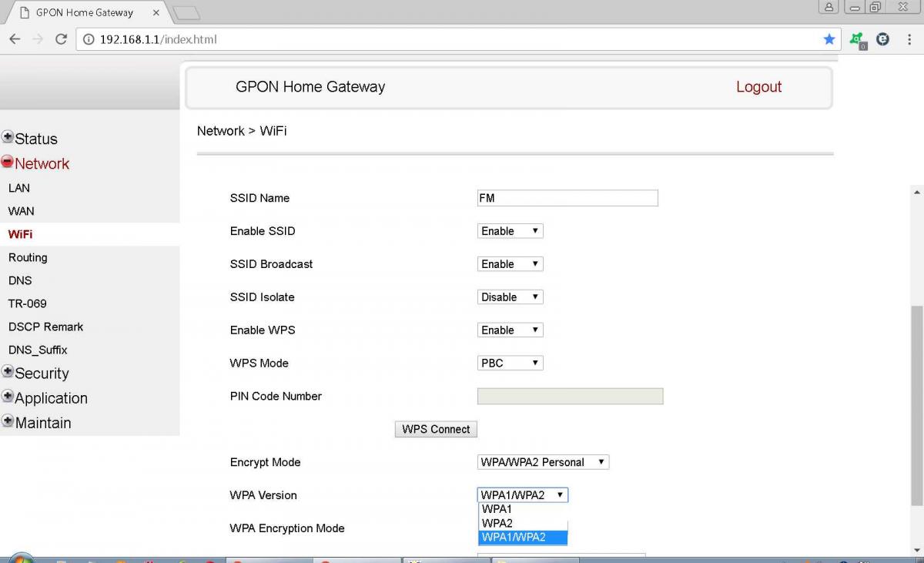Click the scrollbar up arrow

(x=916, y=192)
